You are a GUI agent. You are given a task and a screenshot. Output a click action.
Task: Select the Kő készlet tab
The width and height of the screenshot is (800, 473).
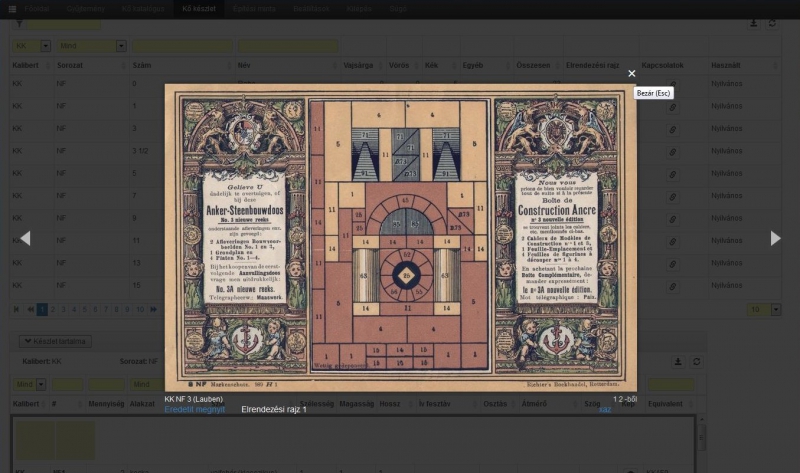pyautogui.click(x=199, y=9)
